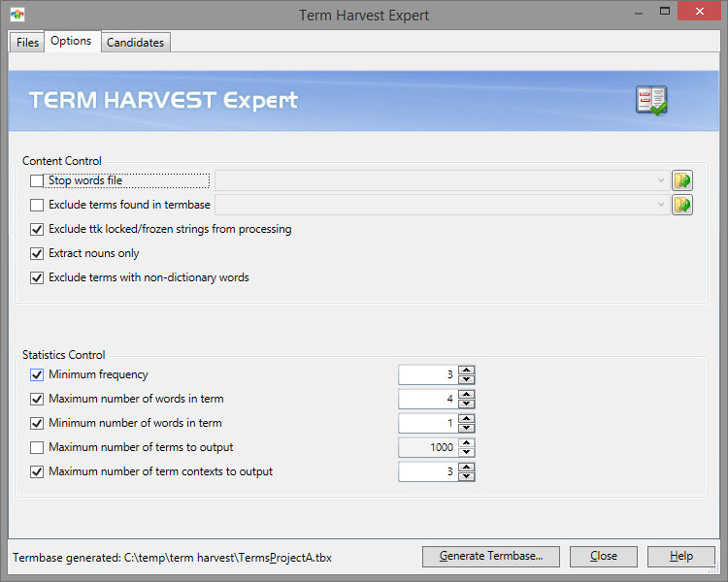Click the Close button at bottom
Viewport: 728px width, 582px height.
tap(603, 556)
